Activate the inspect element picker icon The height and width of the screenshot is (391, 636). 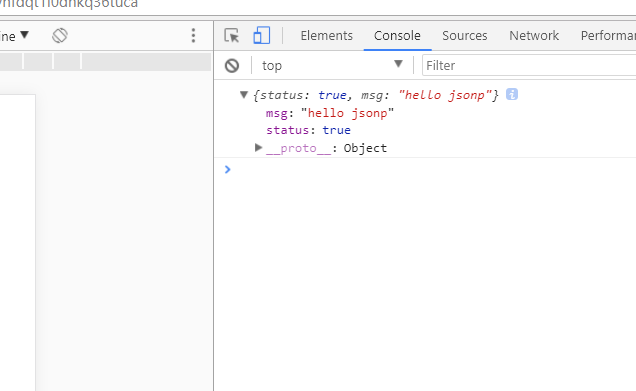pyautogui.click(x=232, y=36)
